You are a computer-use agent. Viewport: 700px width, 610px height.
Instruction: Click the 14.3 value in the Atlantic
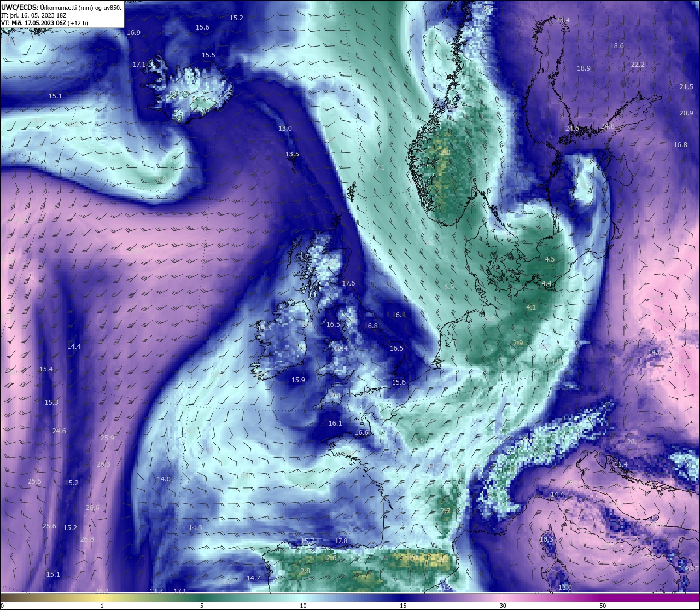[195, 528]
